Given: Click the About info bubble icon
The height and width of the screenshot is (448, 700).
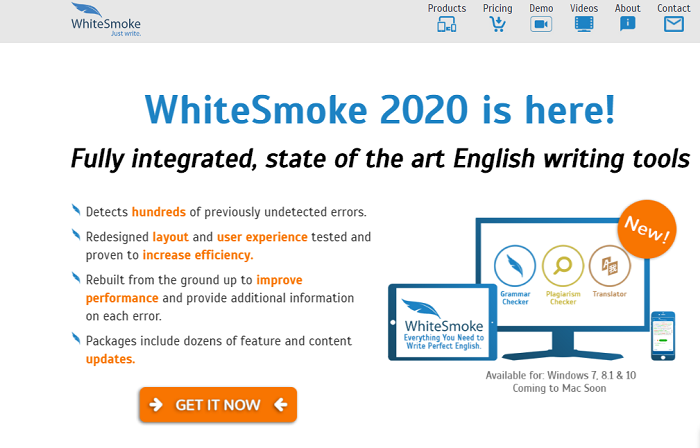Looking at the screenshot, I should (627, 24).
